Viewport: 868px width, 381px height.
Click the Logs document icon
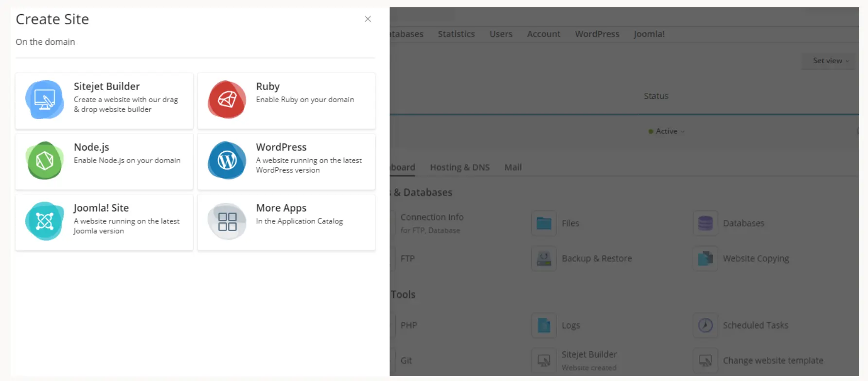point(544,326)
